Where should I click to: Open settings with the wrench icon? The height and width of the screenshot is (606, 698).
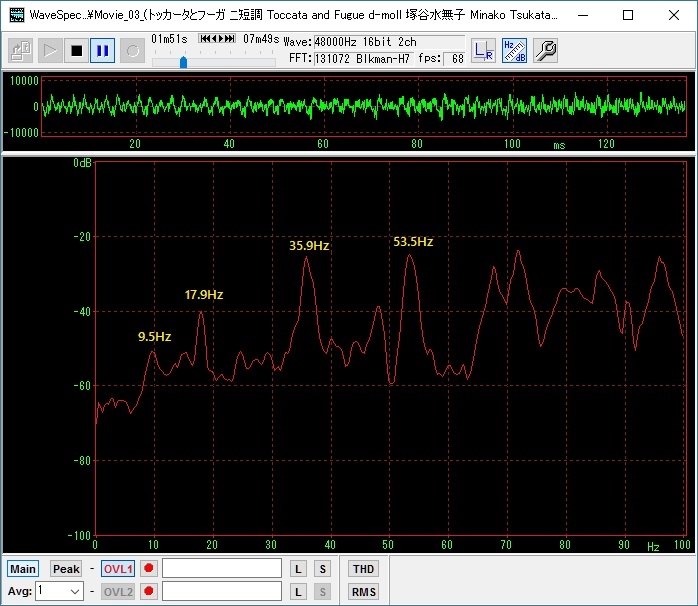pos(544,50)
